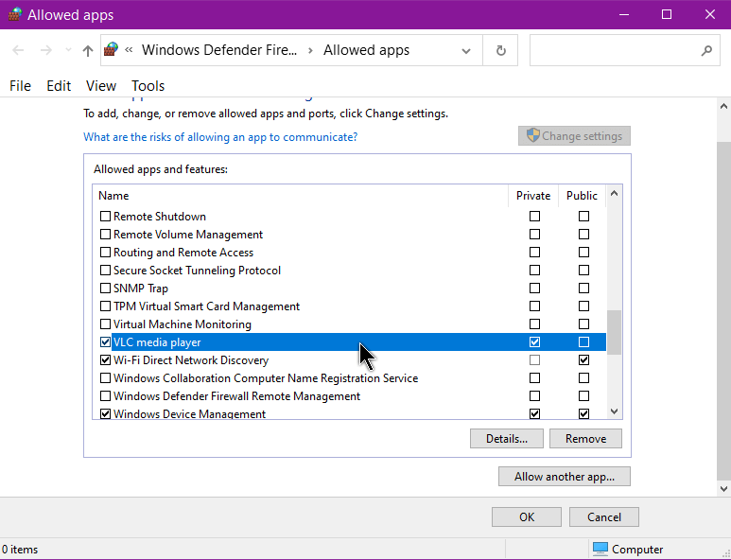The image size is (731, 560).
Task: Toggle Remote Shutdown name checkbox
Action: 105,217
